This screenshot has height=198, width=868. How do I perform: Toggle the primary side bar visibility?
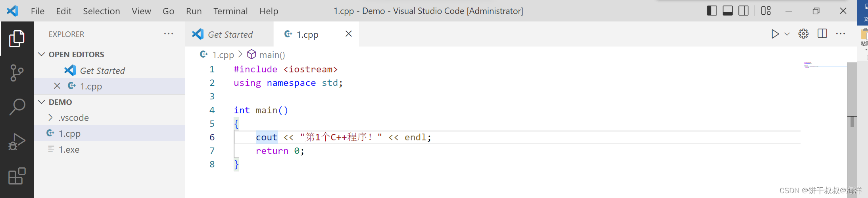[712, 11]
